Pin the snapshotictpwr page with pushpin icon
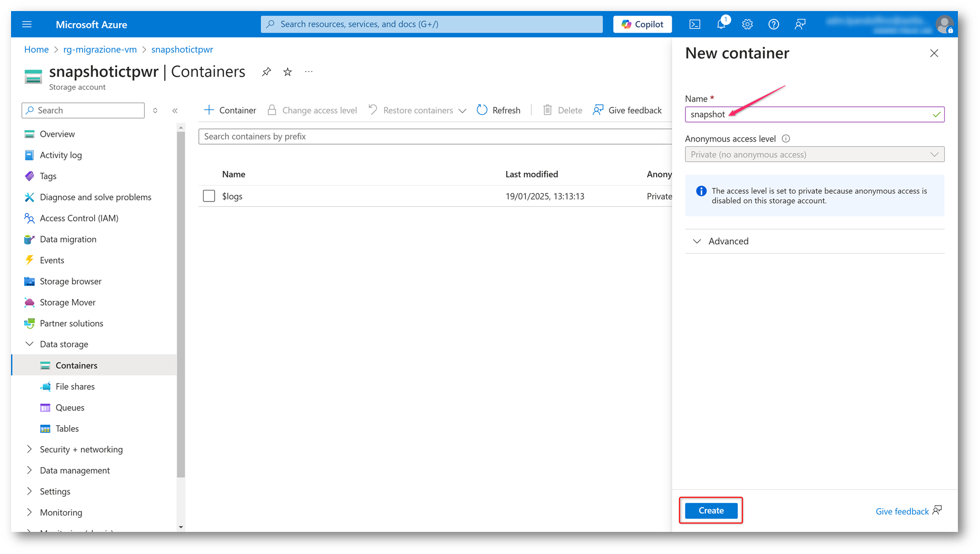Screen dimensions: 980x554 266,72
